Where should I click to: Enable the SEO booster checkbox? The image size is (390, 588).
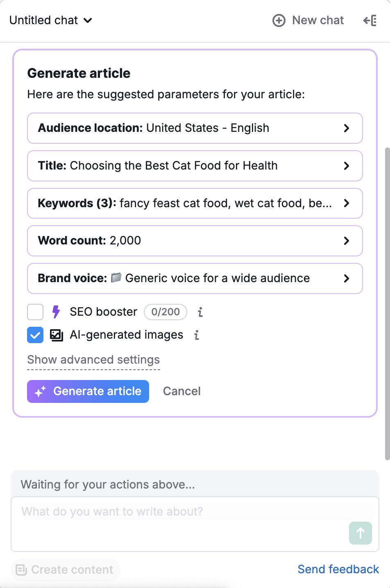point(35,312)
